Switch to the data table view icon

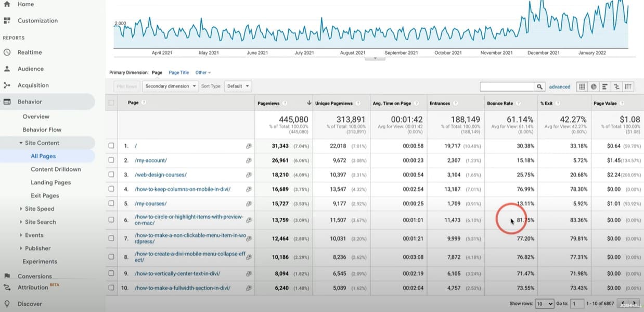(x=582, y=86)
